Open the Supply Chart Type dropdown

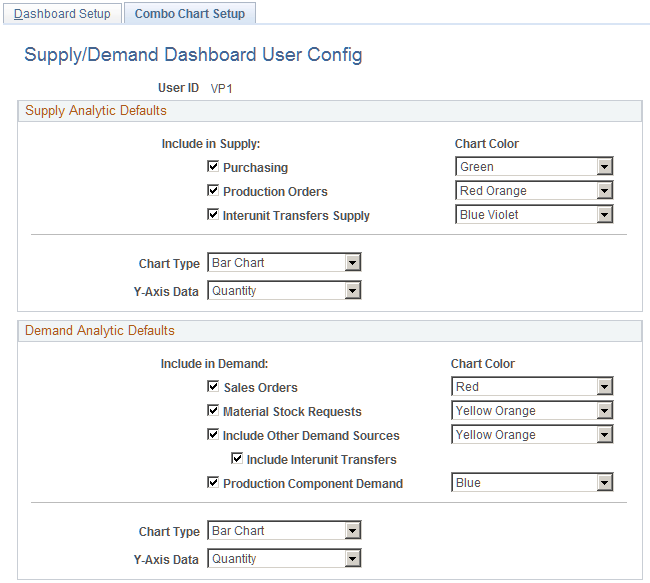point(284,262)
